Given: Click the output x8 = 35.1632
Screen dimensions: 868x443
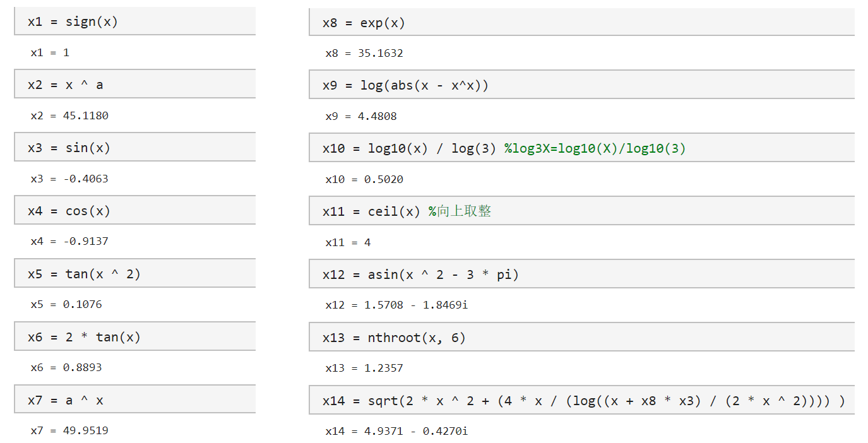Looking at the screenshot, I should (x=364, y=54).
